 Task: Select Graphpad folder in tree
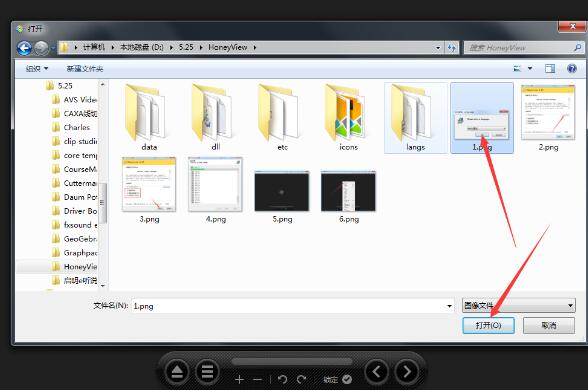pos(74,253)
